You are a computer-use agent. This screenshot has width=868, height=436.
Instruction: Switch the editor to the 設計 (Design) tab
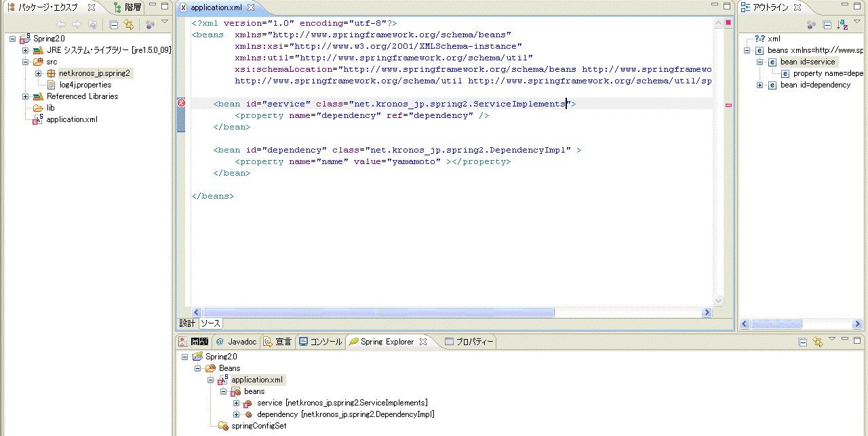[187, 323]
